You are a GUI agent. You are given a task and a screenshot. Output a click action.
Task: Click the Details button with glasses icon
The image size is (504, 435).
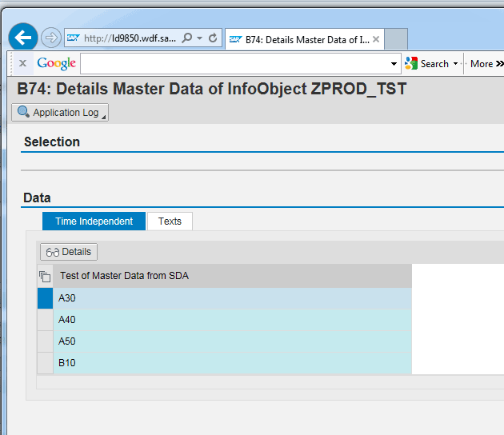pos(69,252)
